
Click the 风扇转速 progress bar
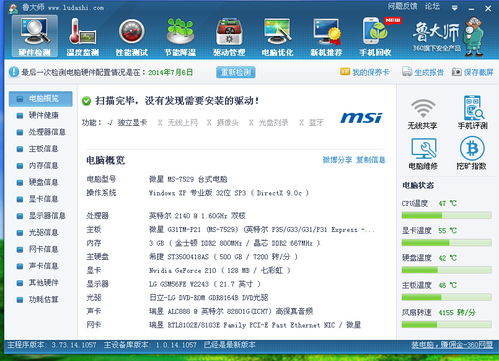click(446, 324)
